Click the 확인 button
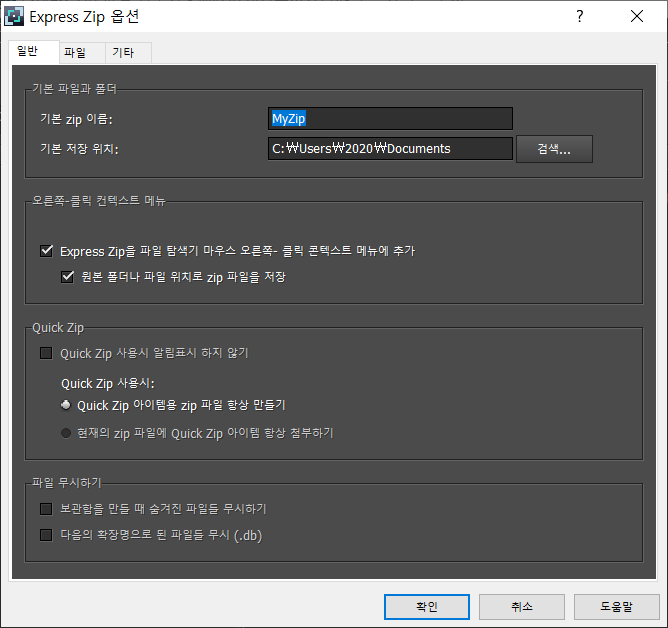 coord(427,607)
